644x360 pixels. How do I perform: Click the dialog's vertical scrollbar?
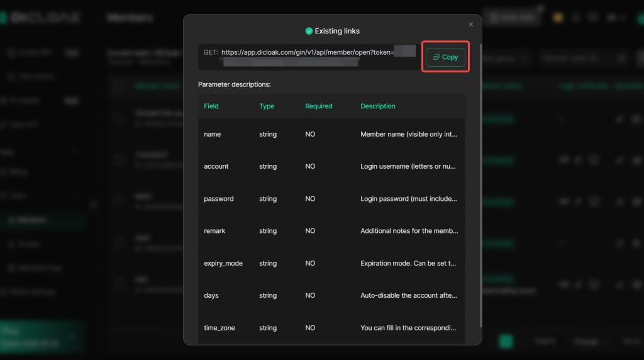(480, 189)
